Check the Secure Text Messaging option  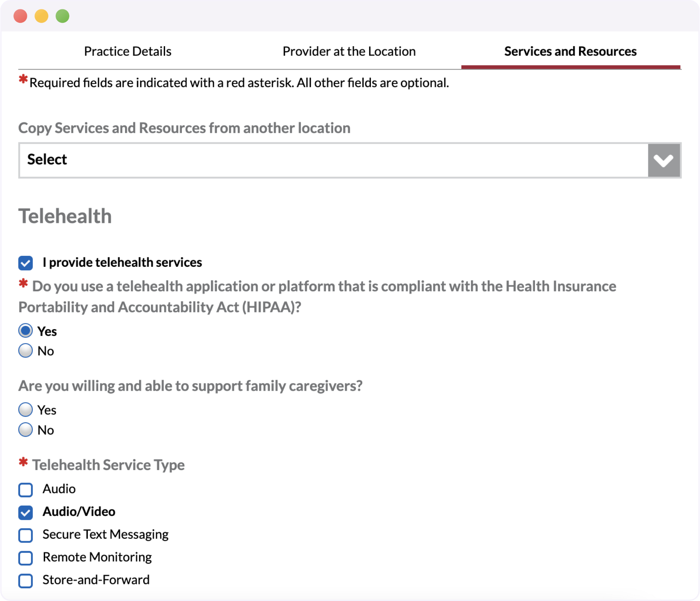[x=26, y=535]
